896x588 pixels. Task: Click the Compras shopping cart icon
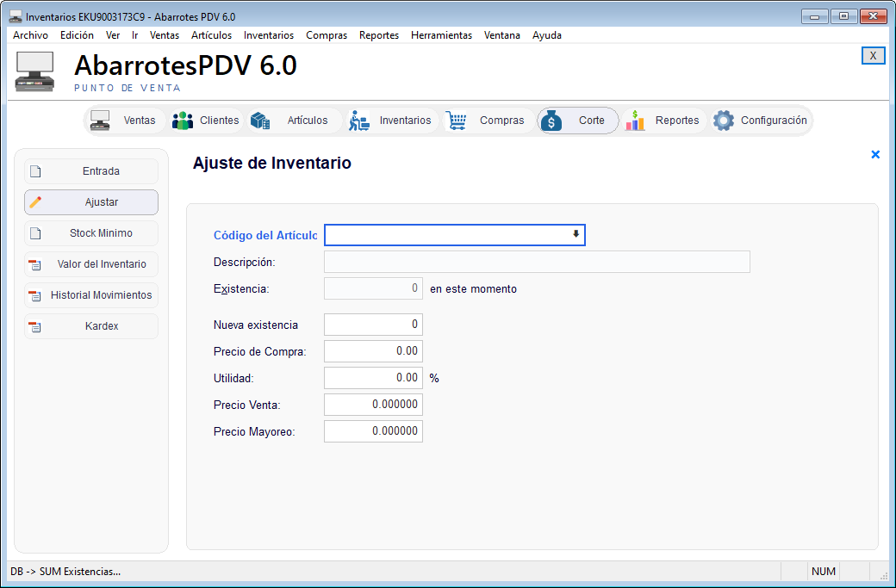coord(456,121)
